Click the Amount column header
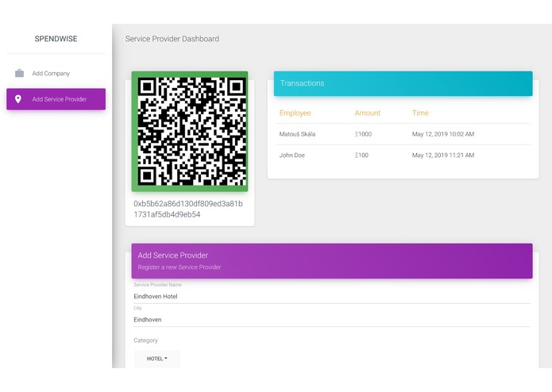552x392 pixels. (x=368, y=113)
